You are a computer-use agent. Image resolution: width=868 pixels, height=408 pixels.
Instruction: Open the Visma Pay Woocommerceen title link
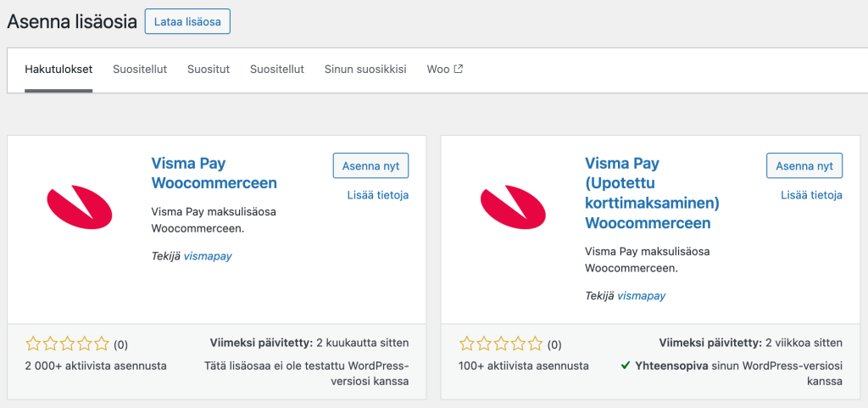point(214,173)
